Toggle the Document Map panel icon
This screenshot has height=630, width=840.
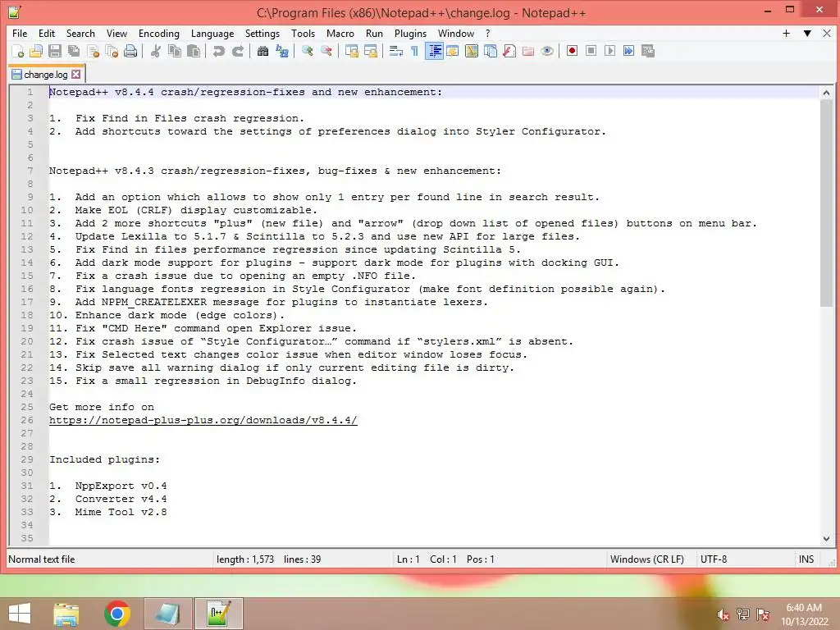point(472,52)
